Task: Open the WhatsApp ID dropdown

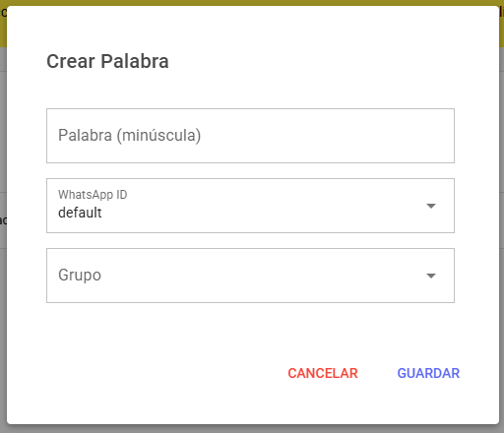Action: tap(250, 206)
